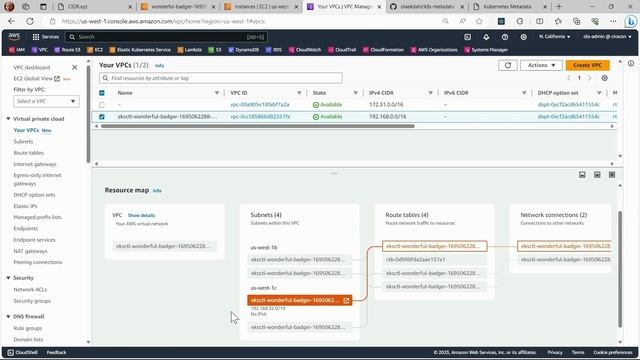Open the CloudWatch bookmark shortcut
This screenshot has height=360, width=640.
tap(305, 50)
